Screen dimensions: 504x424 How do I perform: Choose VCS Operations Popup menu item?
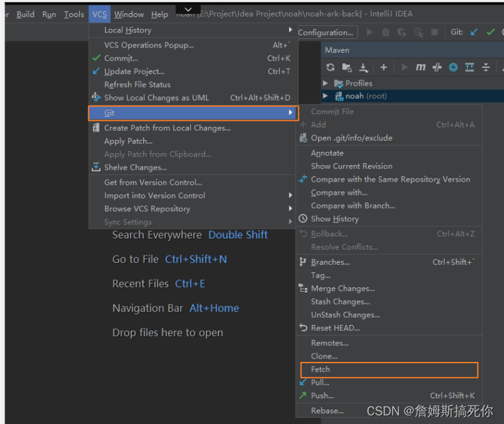193,45
